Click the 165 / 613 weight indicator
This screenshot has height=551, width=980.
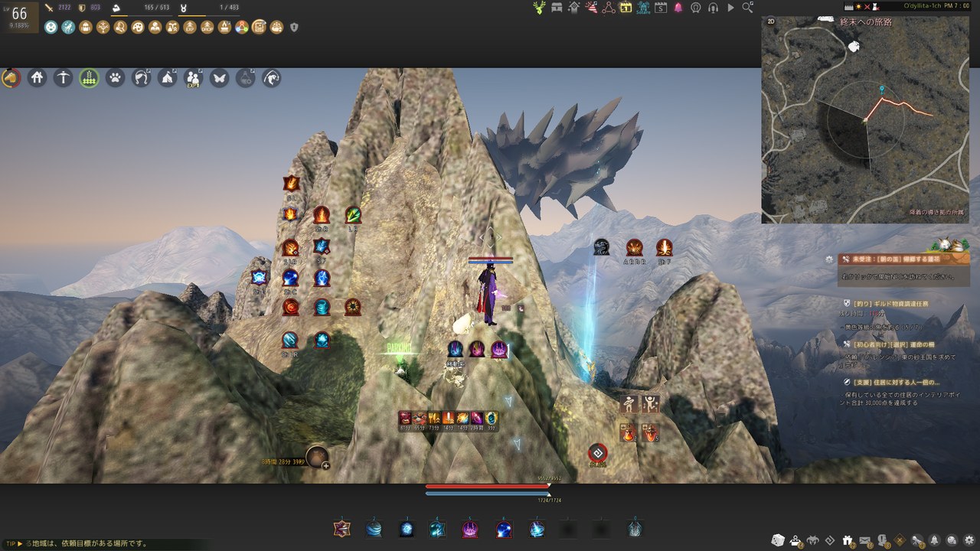tap(156, 8)
